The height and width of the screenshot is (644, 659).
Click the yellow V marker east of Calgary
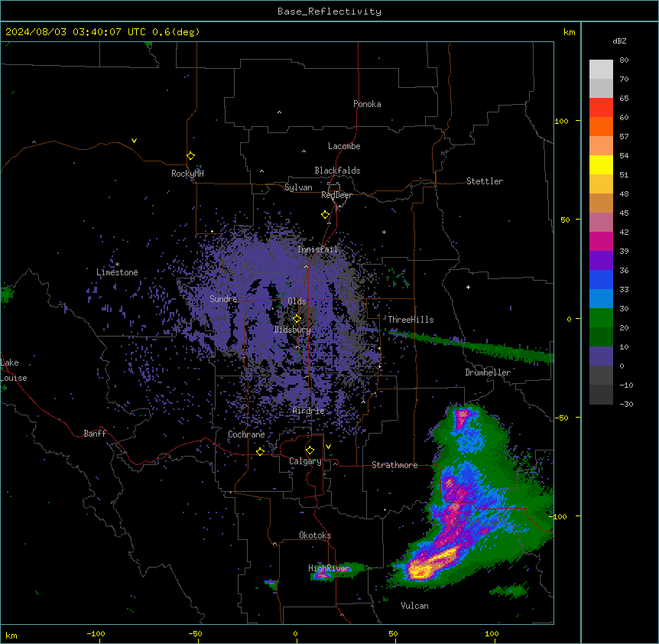[x=328, y=447]
